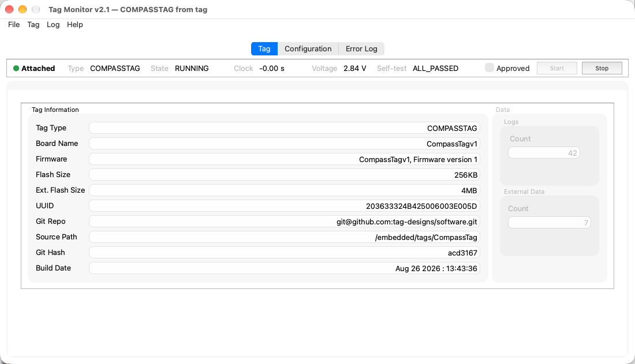Click the UUID field value
Viewport: 635px width, 364px height.
tap(284, 206)
